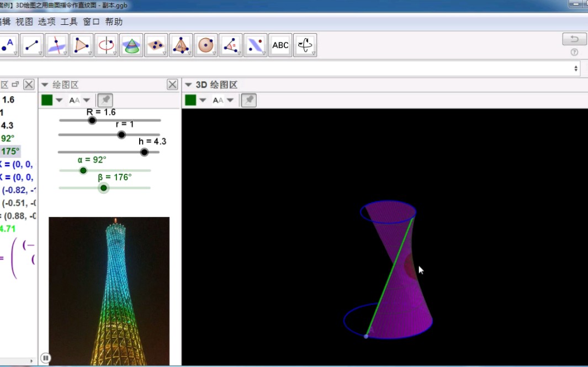
Task: Click the Help question mark button
Action: [574, 52]
